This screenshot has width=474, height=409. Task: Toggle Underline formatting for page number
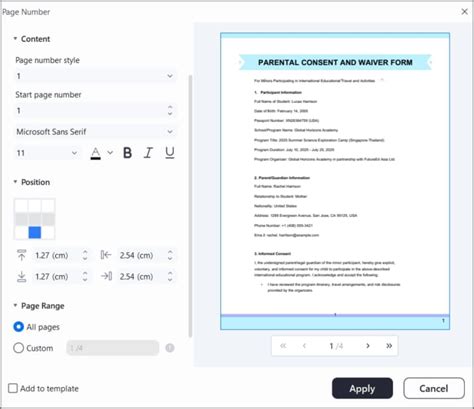(x=170, y=153)
